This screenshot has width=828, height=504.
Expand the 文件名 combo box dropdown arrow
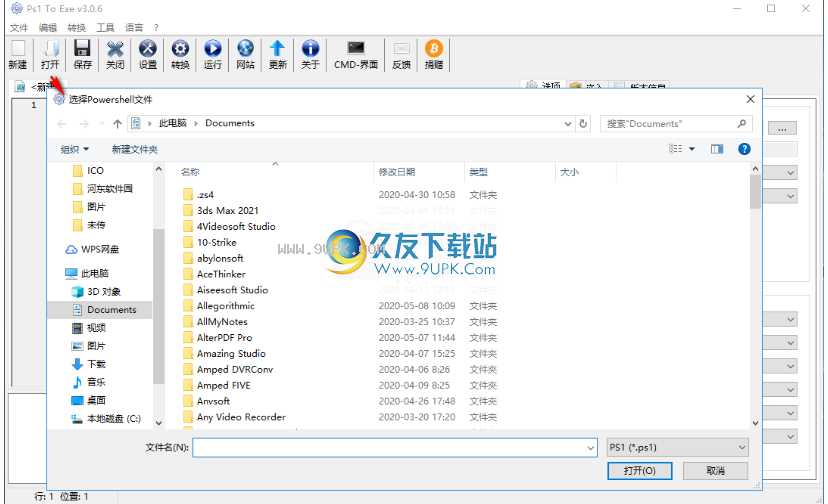[590, 448]
